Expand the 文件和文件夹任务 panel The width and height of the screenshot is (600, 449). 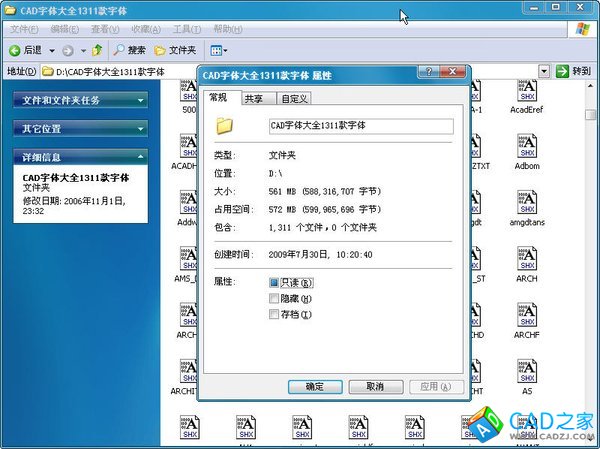click(80, 100)
